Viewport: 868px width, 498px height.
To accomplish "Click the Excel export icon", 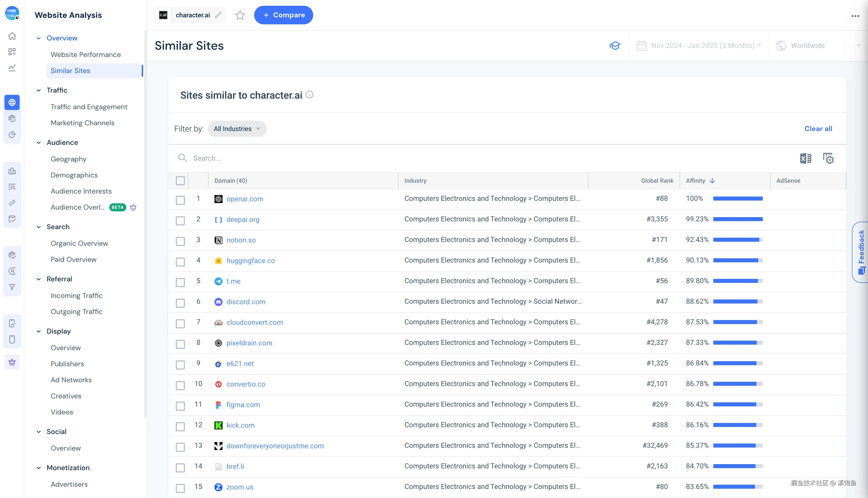I will tap(805, 158).
